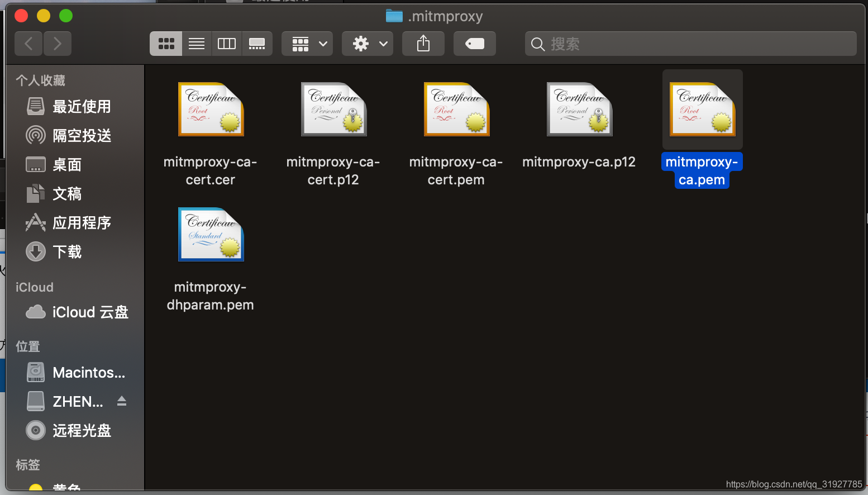Click the ZHEN external drive icon
Image resolution: width=868 pixels, height=495 pixels.
pyautogui.click(x=36, y=401)
